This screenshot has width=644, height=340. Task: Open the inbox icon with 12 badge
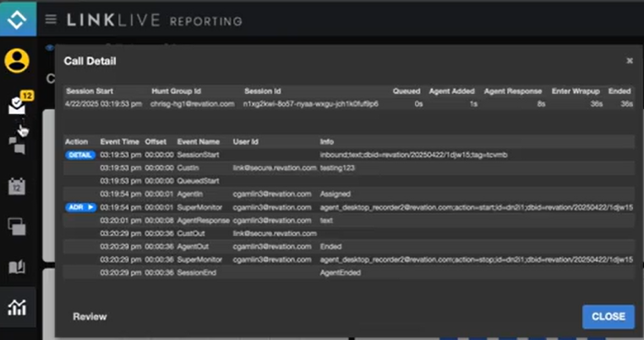(17, 106)
